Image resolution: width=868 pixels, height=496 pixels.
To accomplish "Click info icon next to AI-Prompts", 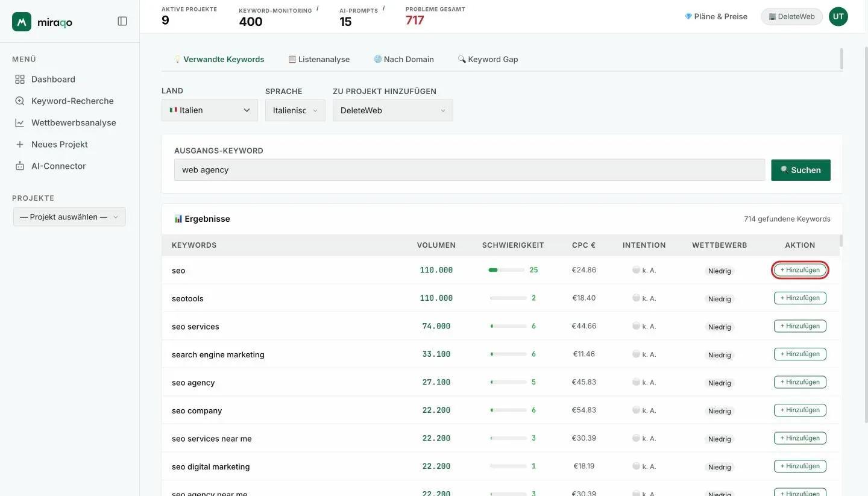I will (x=383, y=9).
